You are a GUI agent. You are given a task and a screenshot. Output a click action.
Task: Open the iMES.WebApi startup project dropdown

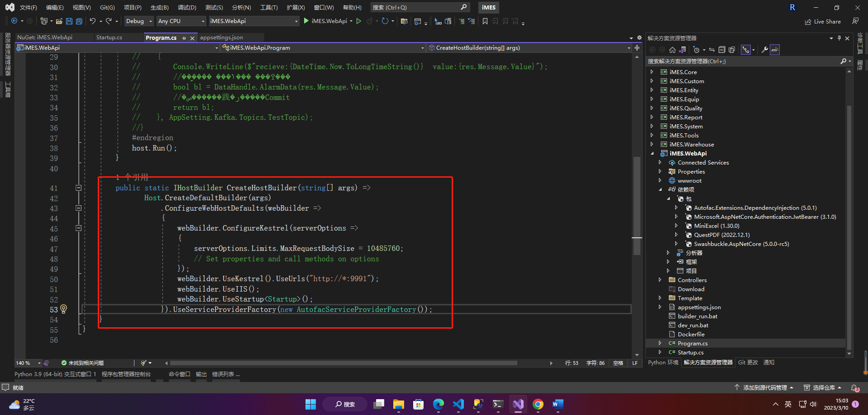point(254,21)
